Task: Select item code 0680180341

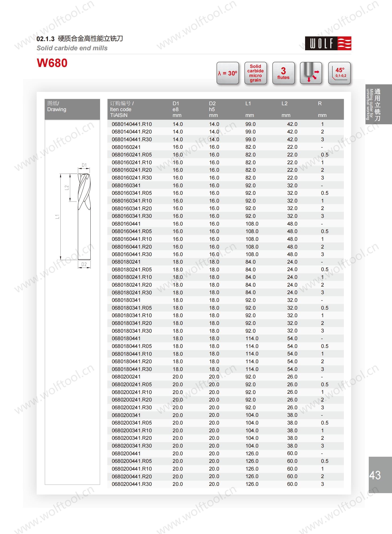Action: (x=126, y=300)
